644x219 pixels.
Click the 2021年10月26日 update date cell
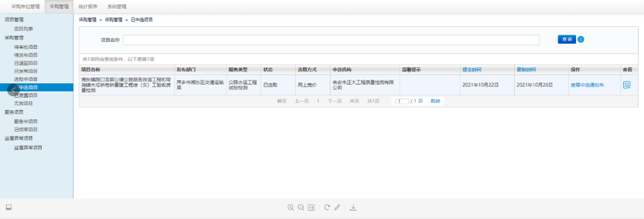tap(541, 85)
